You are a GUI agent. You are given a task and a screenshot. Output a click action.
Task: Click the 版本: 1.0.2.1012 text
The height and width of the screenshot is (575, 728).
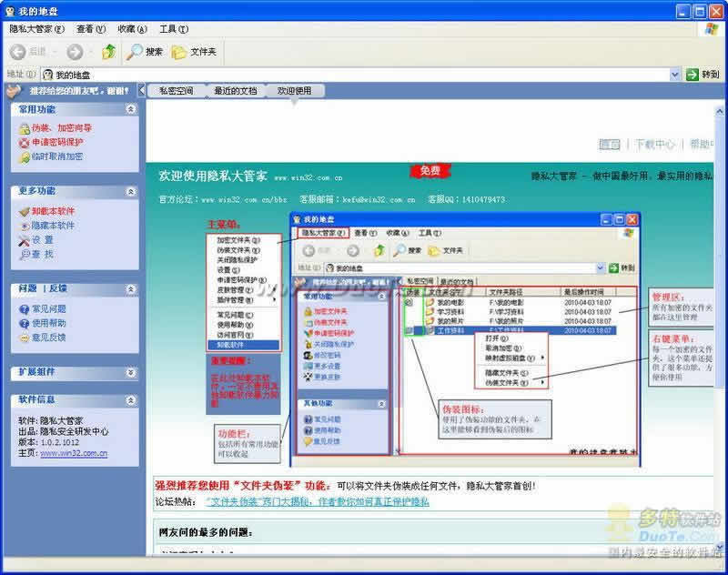point(49,442)
